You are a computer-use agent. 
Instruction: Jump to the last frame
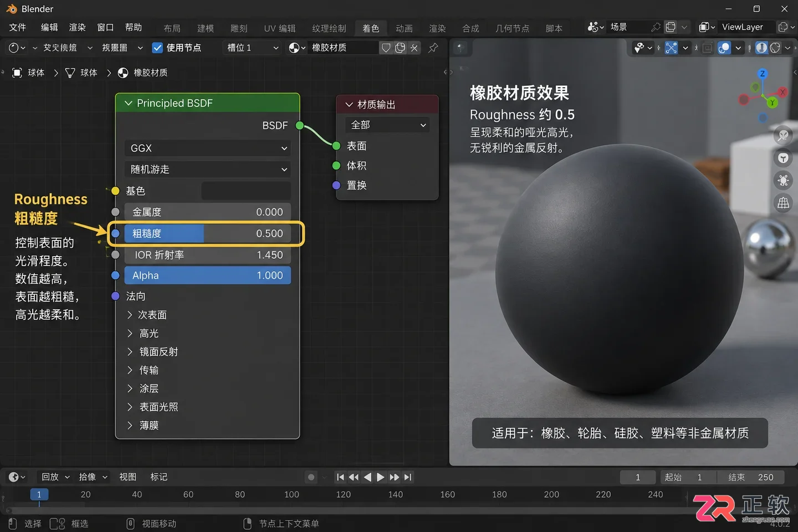click(x=408, y=477)
